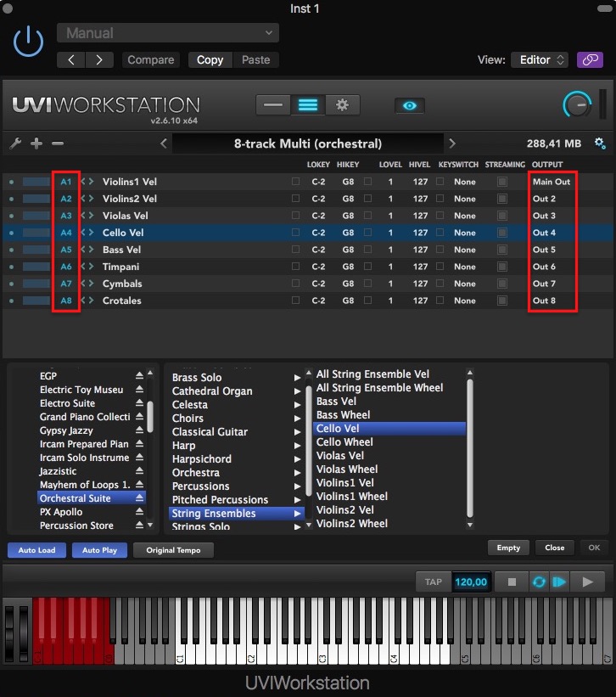Toggle the eye browser visibility button
The width and height of the screenshot is (616, 697).
click(410, 106)
